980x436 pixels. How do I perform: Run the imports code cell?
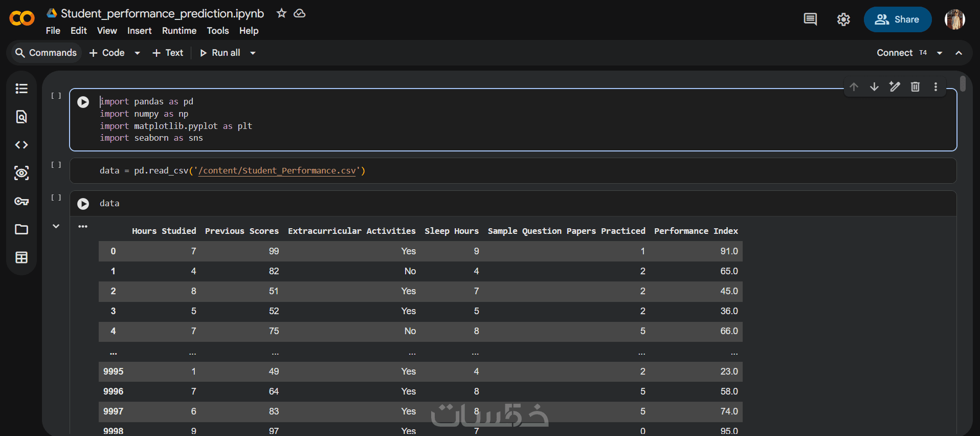(x=83, y=102)
